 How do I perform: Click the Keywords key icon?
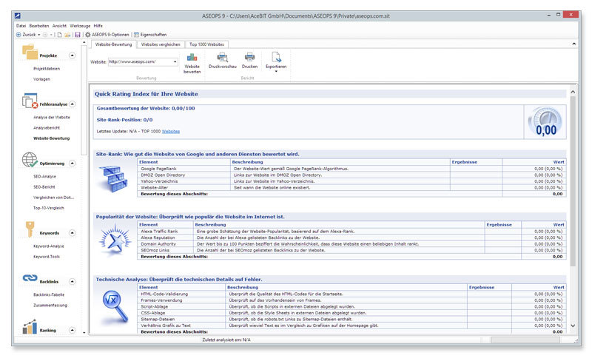[x=30, y=229]
